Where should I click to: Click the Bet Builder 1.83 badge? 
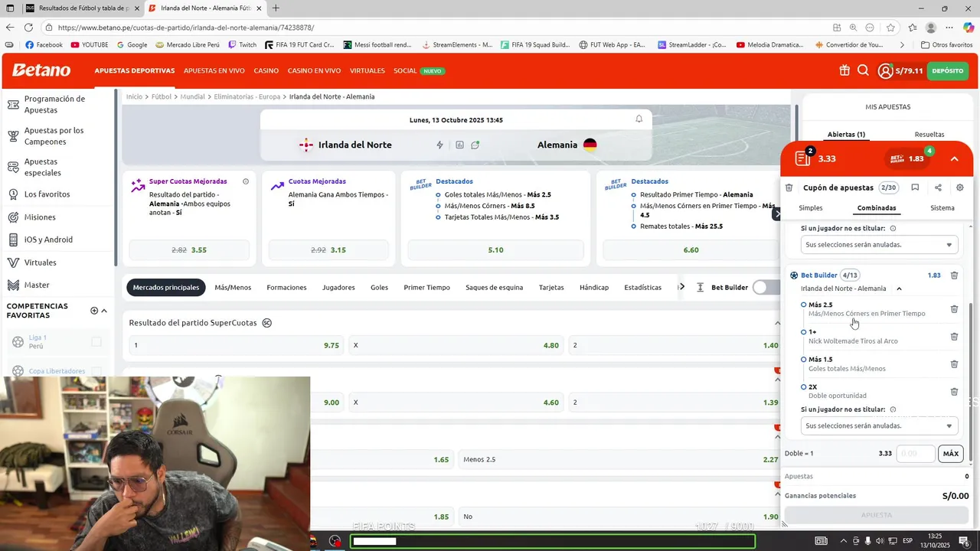[x=908, y=158]
